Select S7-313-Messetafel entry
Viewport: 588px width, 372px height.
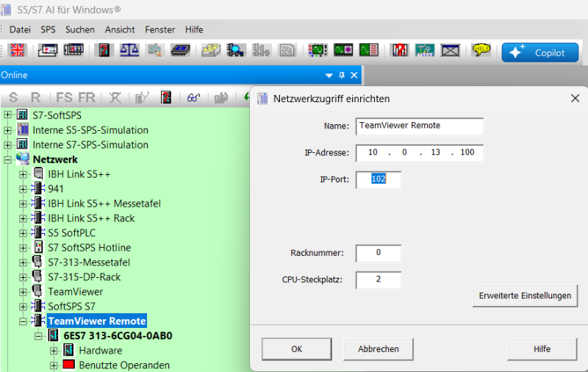point(89,262)
